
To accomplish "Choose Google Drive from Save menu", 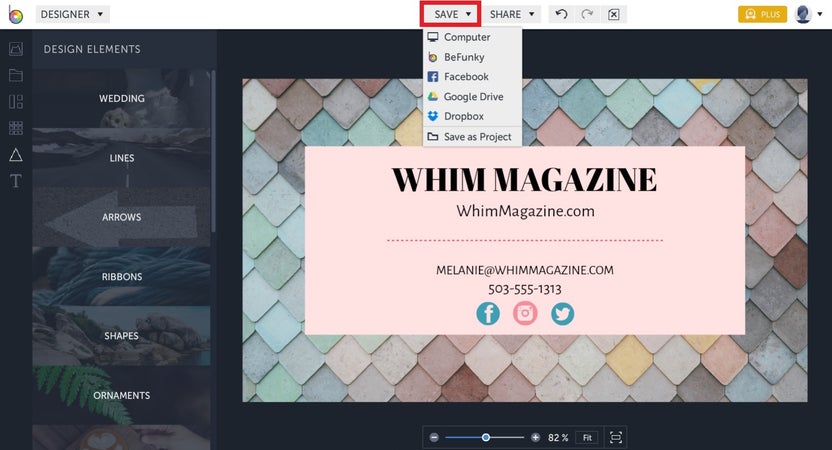I will pyautogui.click(x=472, y=97).
